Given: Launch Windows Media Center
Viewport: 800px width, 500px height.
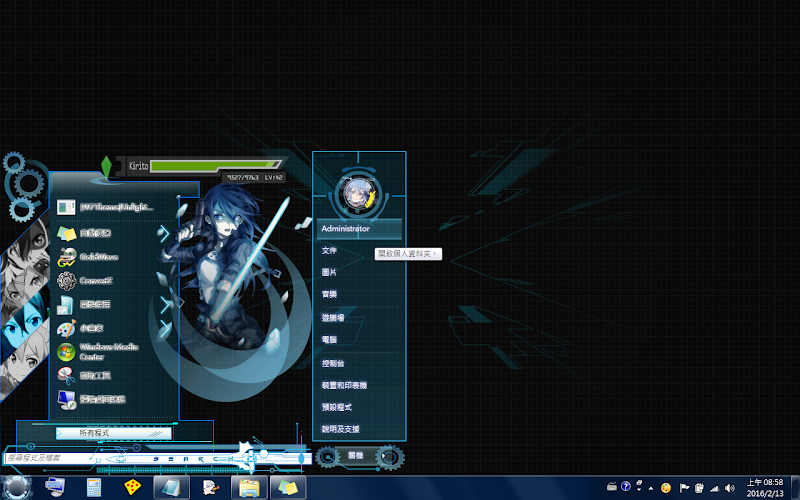Looking at the screenshot, I should pos(98,352).
